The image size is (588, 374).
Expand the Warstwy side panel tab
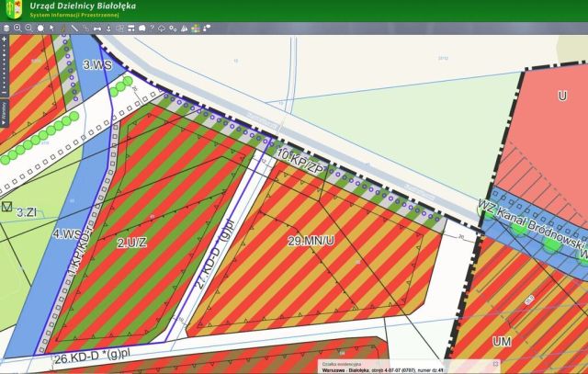[x=4, y=113]
